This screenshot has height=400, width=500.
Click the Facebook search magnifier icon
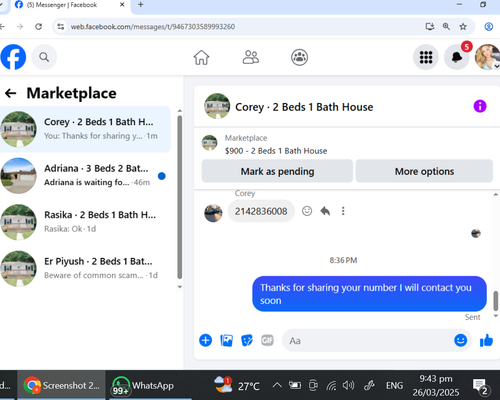click(44, 57)
